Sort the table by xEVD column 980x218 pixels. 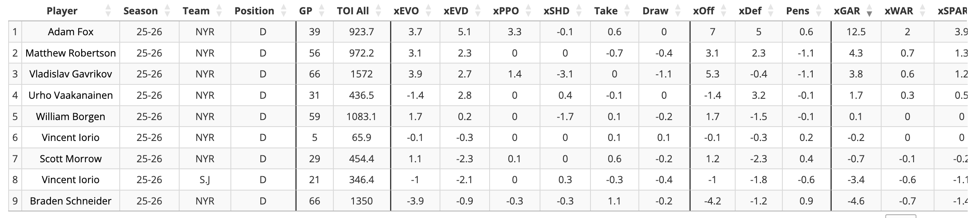(456, 11)
